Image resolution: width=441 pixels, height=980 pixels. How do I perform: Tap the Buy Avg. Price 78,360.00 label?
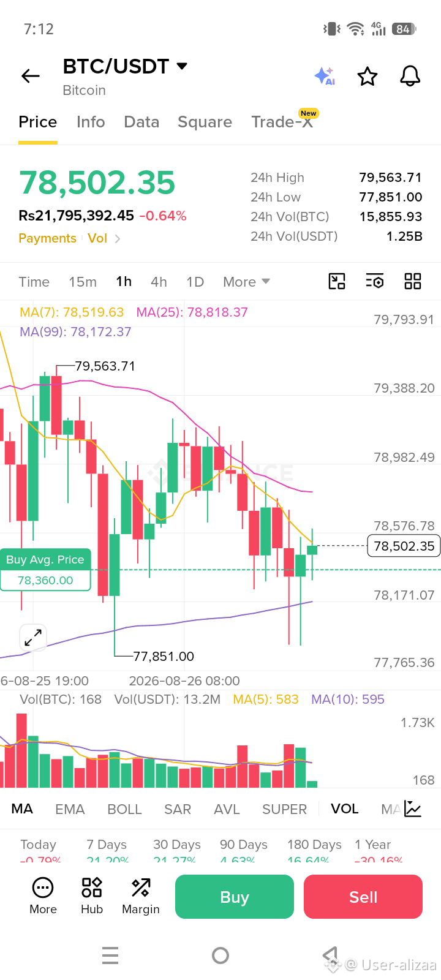(45, 570)
